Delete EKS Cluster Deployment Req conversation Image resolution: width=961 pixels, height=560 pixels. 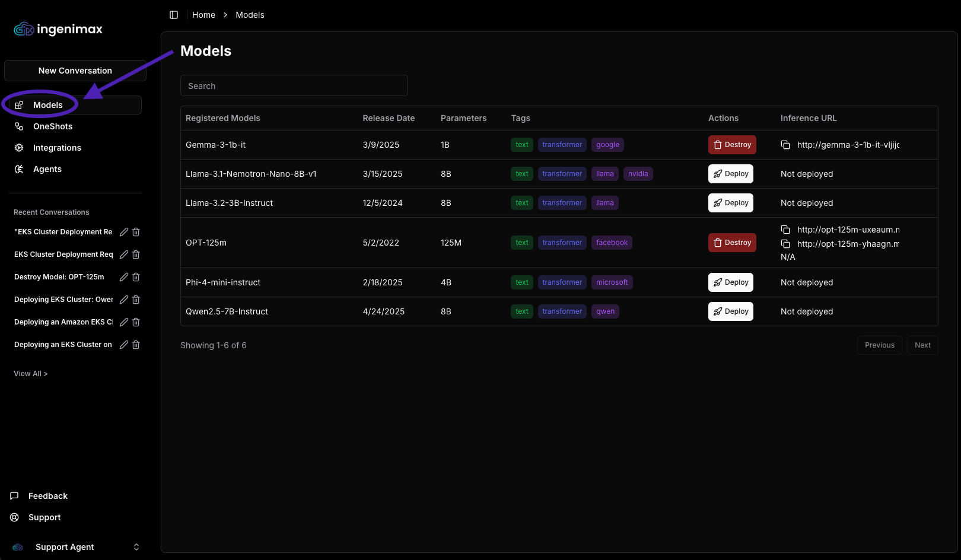tap(136, 254)
